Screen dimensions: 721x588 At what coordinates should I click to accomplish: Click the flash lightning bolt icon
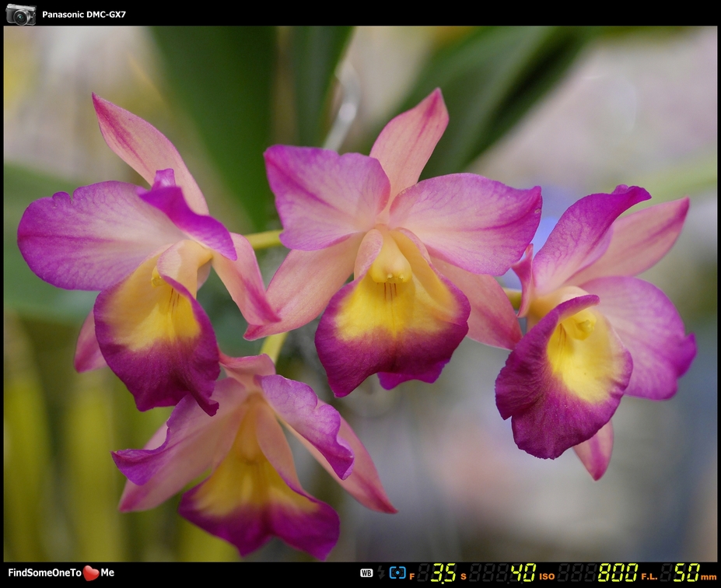pos(381,572)
